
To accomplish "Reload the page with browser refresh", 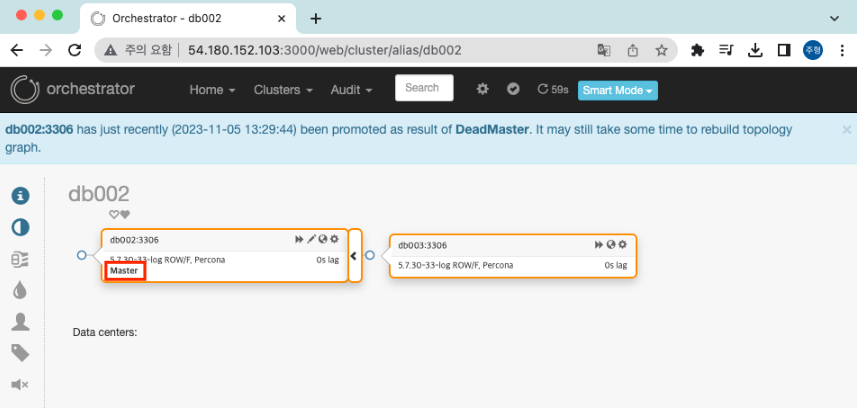I will [x=74, y=50].
